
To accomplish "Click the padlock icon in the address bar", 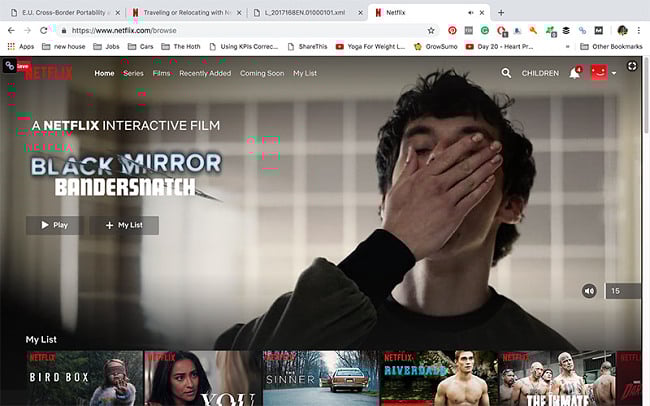I will click(63, 30).
